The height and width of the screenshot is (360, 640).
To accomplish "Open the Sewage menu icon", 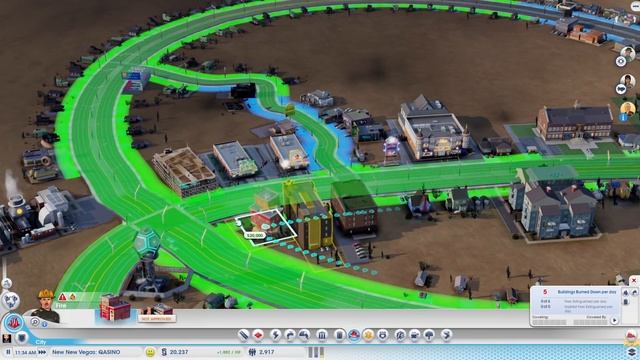I will (304, 335).
